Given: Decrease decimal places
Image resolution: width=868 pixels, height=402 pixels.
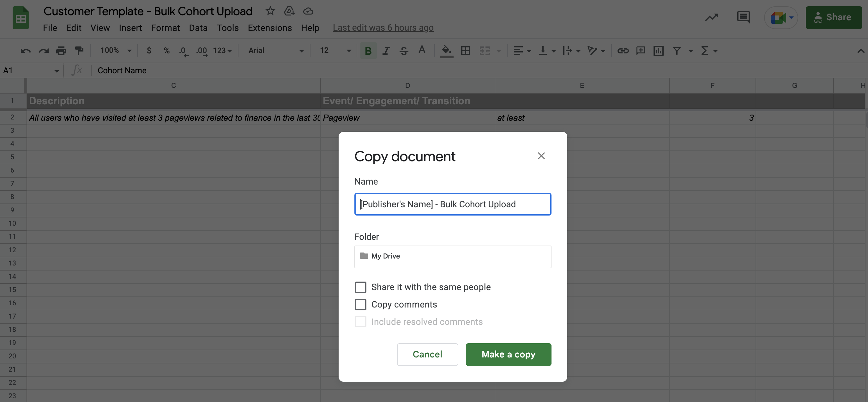Looking at the screenshot, I should (184, 51).
